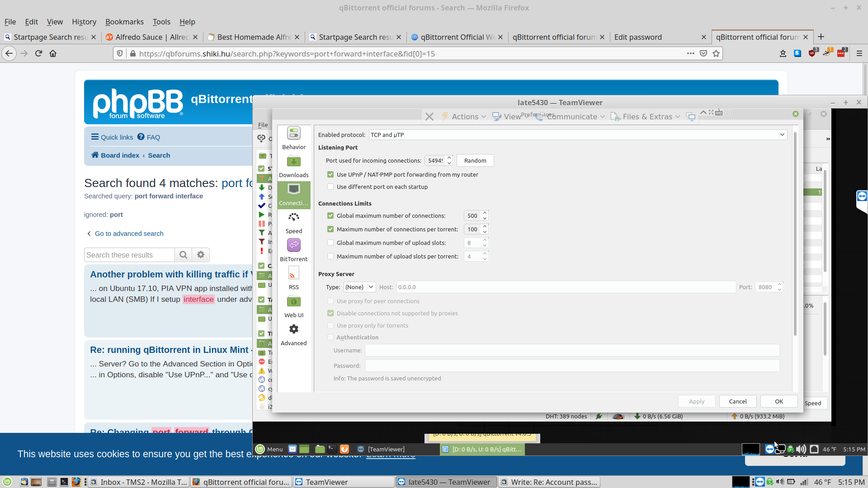This screenshot has height=488, width=868.
Task: Click the Random button for listening port
Action: coord(475,160)
